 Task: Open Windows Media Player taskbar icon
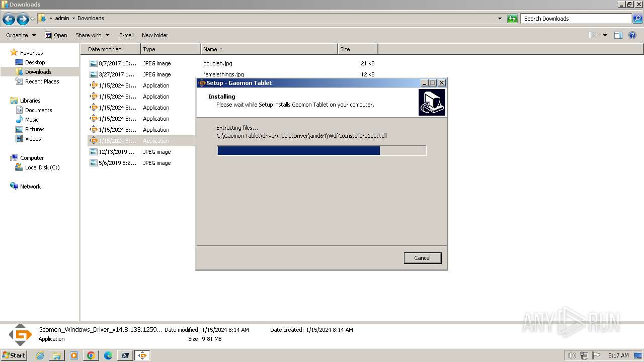[x=74, y=355]
